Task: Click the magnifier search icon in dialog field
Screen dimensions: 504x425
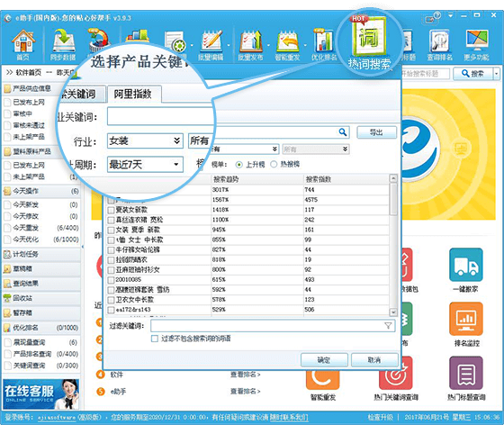Action: point(343,132)
